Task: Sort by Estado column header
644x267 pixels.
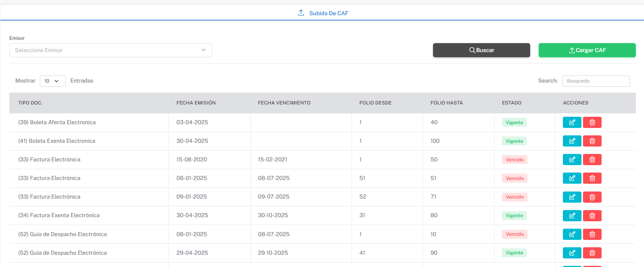Action: pos(511,103)
